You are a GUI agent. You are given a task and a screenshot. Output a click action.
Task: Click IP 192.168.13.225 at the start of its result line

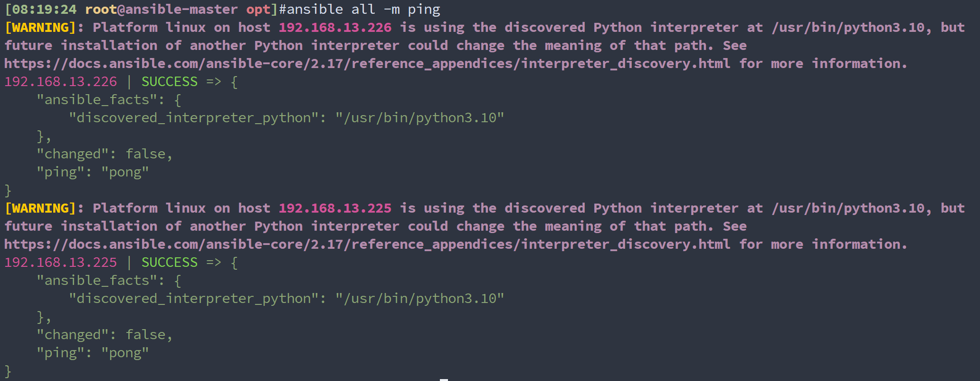point(60,263)
